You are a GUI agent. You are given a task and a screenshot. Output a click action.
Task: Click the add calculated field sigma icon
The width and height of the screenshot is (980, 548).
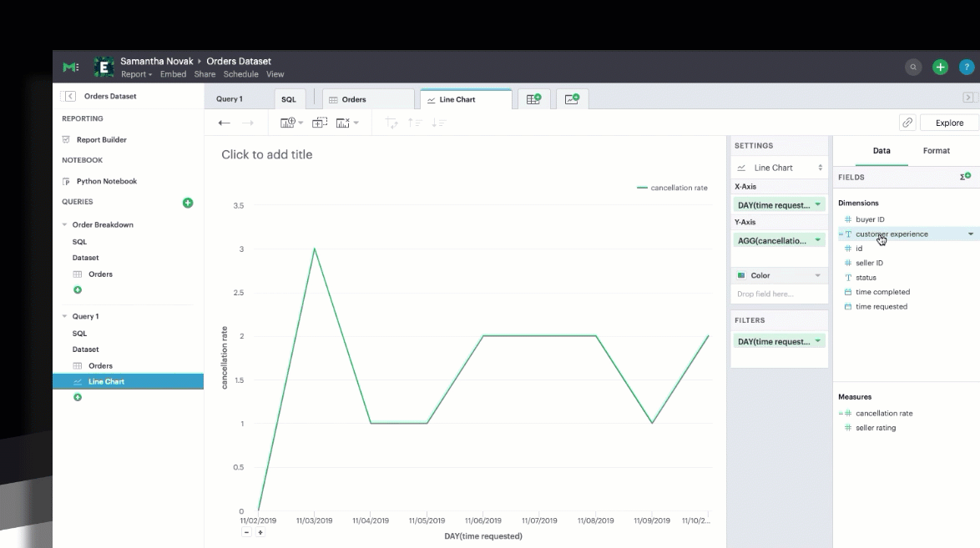click(965, 177)
